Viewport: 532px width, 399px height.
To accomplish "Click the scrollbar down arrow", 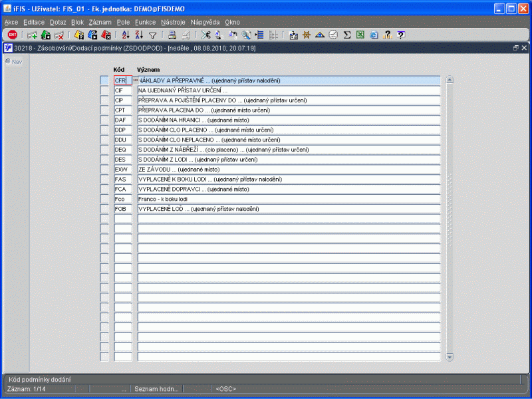I will pos(450,357).
